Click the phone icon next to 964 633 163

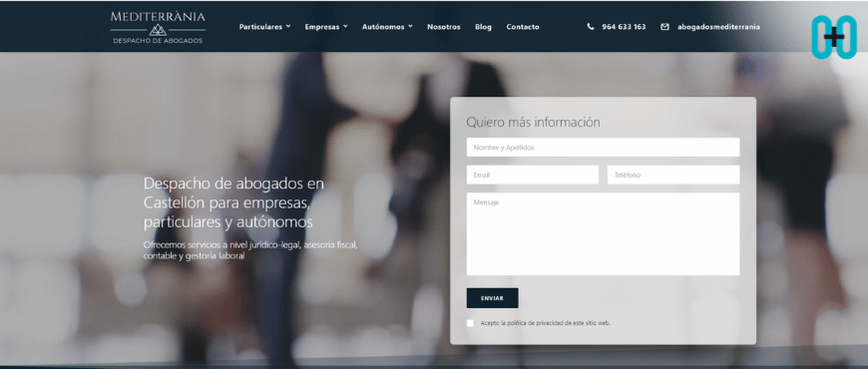pos(590,27)
